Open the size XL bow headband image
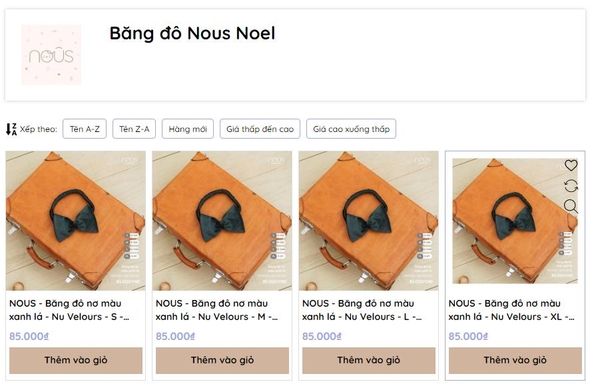 (x=515, y=221)
